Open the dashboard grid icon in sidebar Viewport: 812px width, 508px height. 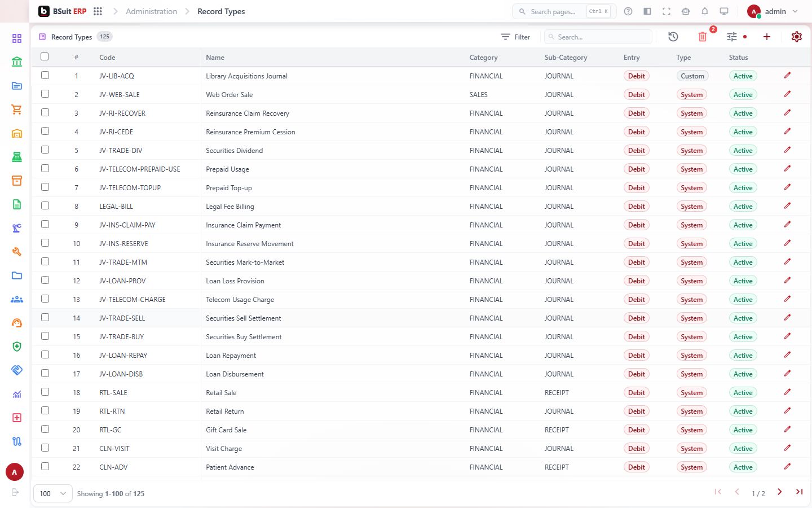[17, 38]
